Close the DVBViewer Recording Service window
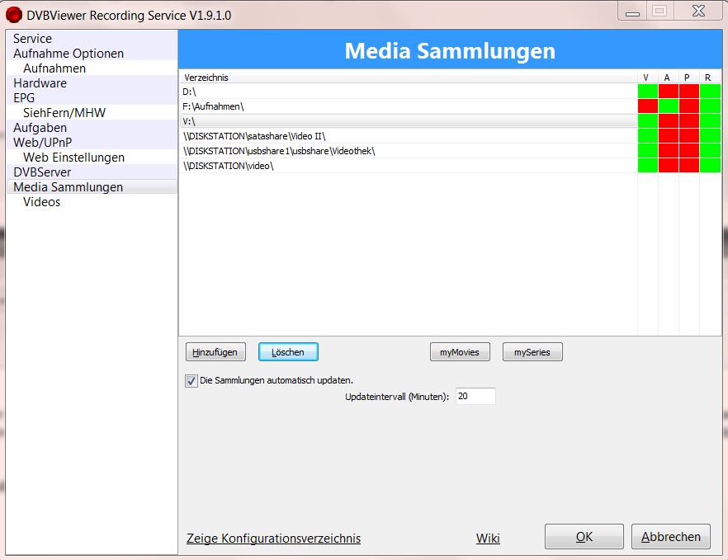Viewport: 728px width, 560px height. (x=698, y=12)
